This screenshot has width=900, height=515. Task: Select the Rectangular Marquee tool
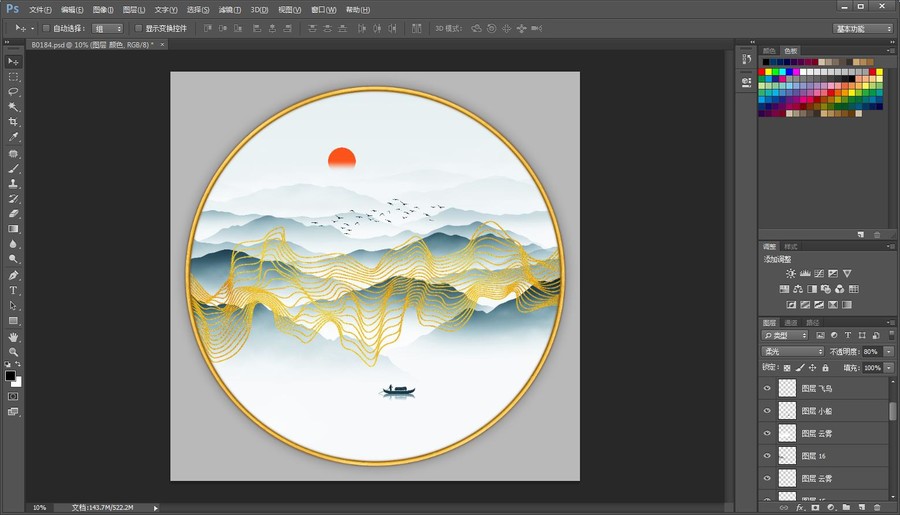tap(13, 77)
